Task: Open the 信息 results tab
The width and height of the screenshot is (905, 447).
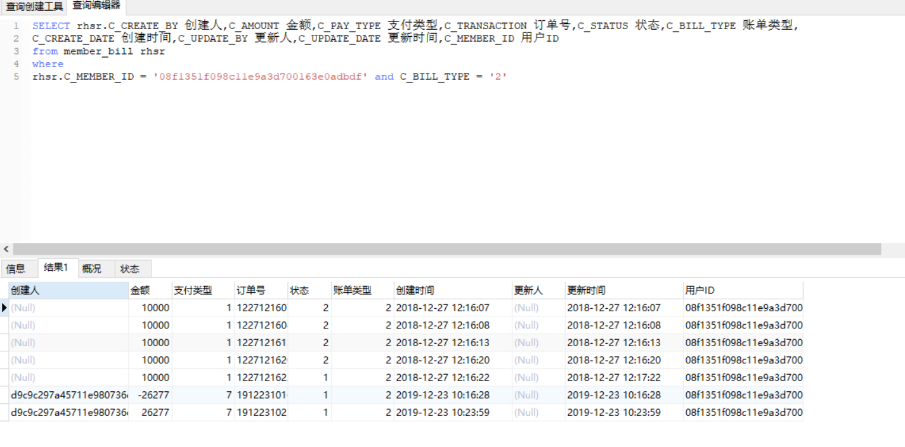Action: click(17, 268)
